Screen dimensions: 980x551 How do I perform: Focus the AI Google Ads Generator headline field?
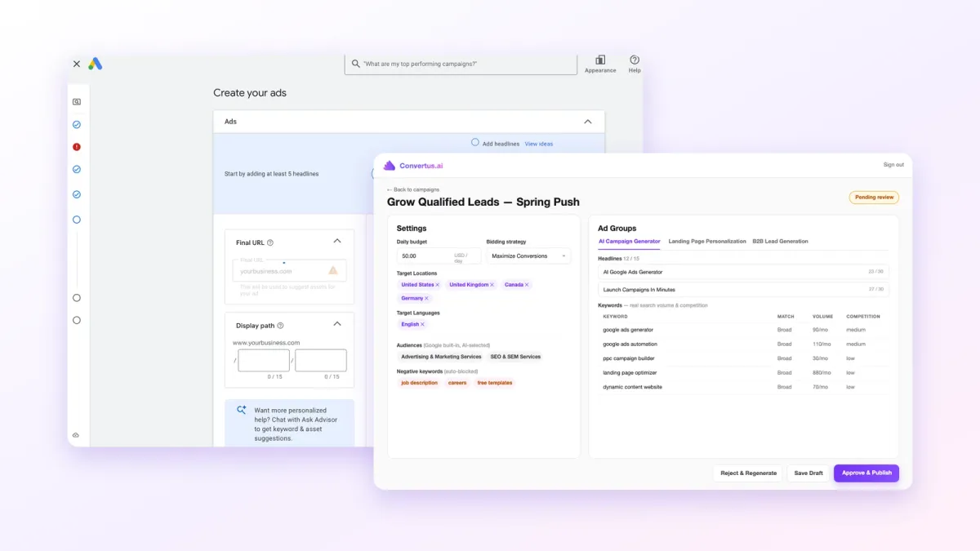[x=743, y=272]
